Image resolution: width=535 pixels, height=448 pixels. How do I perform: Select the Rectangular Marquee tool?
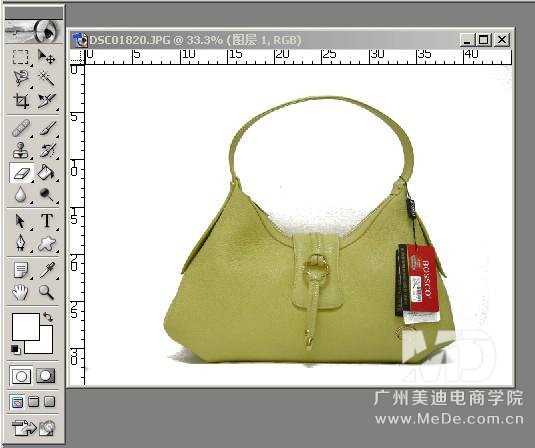(20, 57)
